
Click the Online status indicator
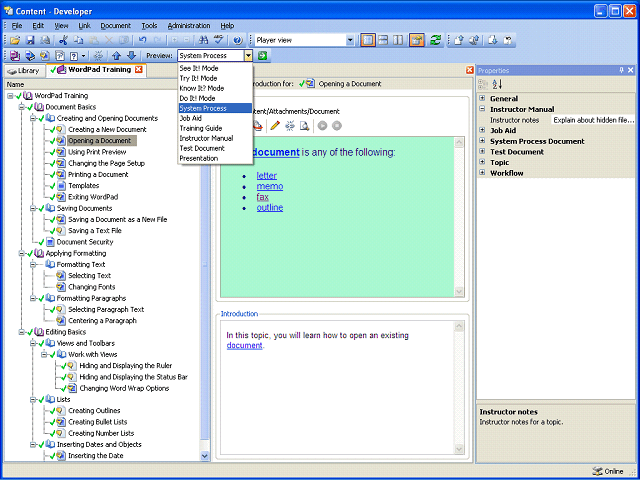point(609,471)
